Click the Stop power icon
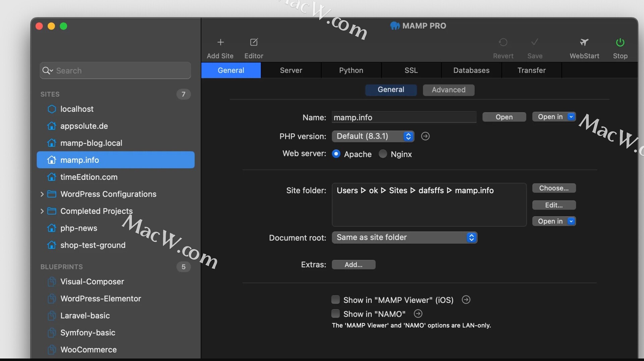Image resolution: width=644 pixels, height=361 pixels. click(x=620, y=42)
